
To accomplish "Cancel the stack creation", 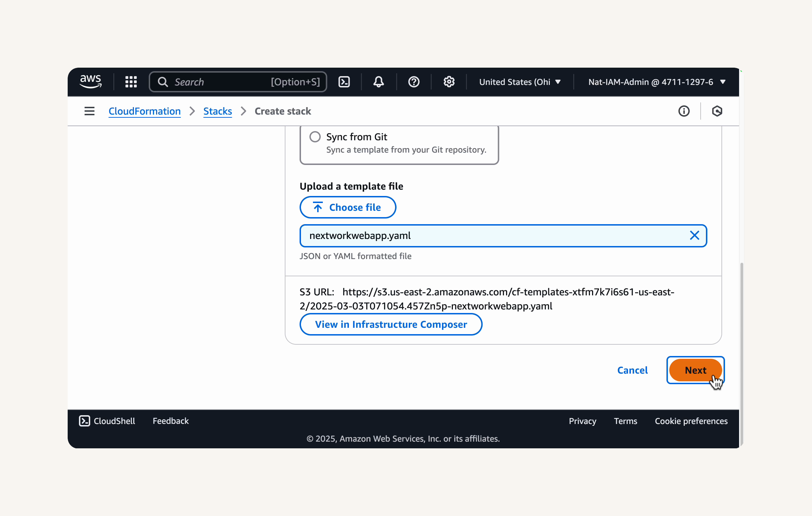I will (632, 370).
